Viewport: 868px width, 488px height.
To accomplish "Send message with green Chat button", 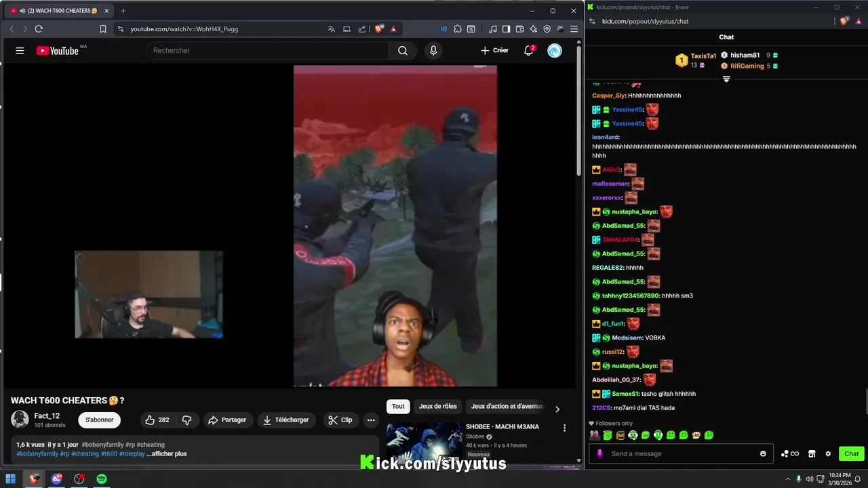I will pos(852,454).
